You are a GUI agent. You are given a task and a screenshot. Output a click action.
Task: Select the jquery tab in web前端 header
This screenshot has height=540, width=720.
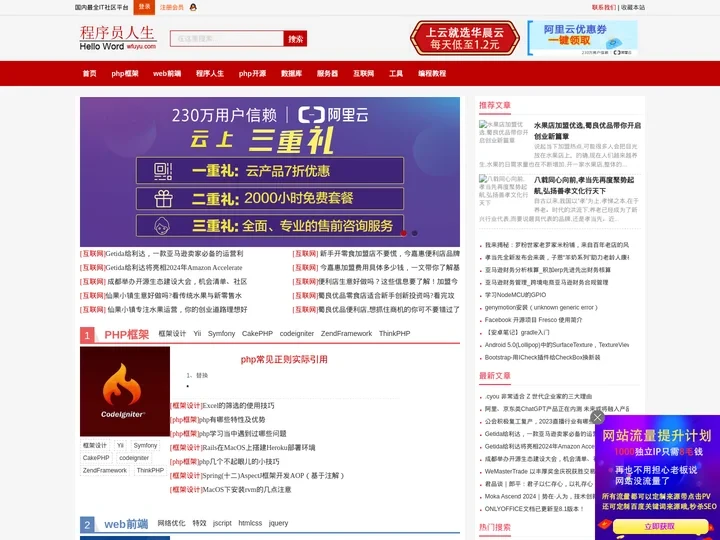tap(278, 523)
